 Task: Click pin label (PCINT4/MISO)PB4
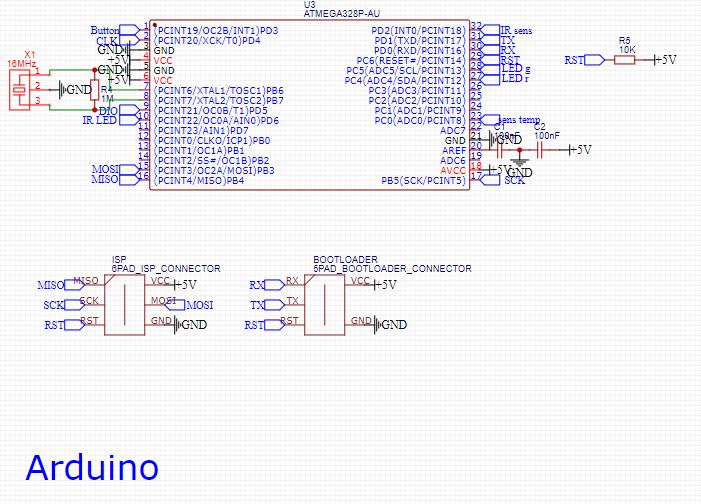199,181
